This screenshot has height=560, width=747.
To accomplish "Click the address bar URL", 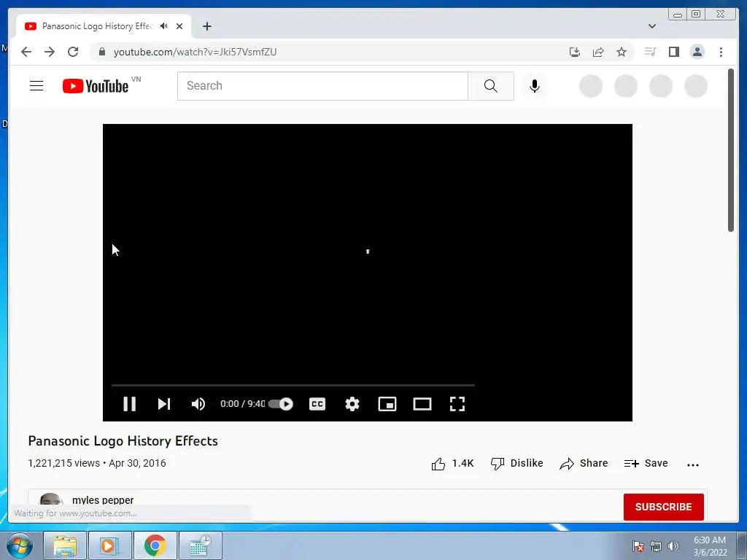I will point(195,52).
